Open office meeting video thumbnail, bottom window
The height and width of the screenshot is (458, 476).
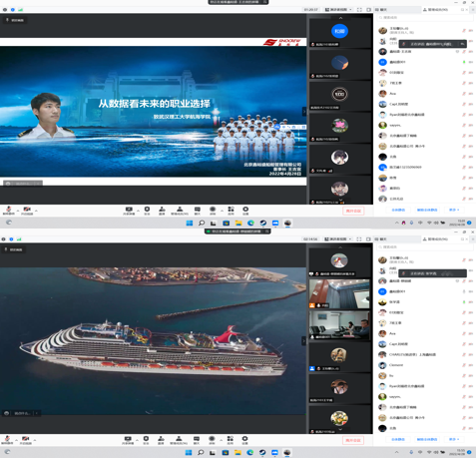coord(339,325)
